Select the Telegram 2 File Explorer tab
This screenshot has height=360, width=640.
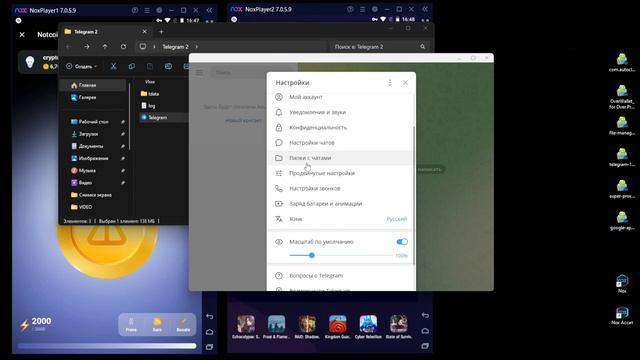(x=105, y=32)
